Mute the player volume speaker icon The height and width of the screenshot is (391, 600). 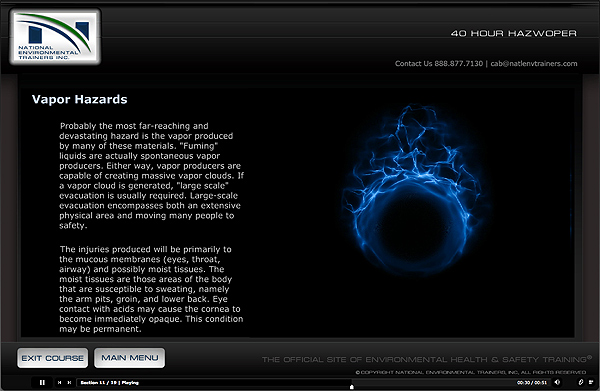tap(557, 382)
